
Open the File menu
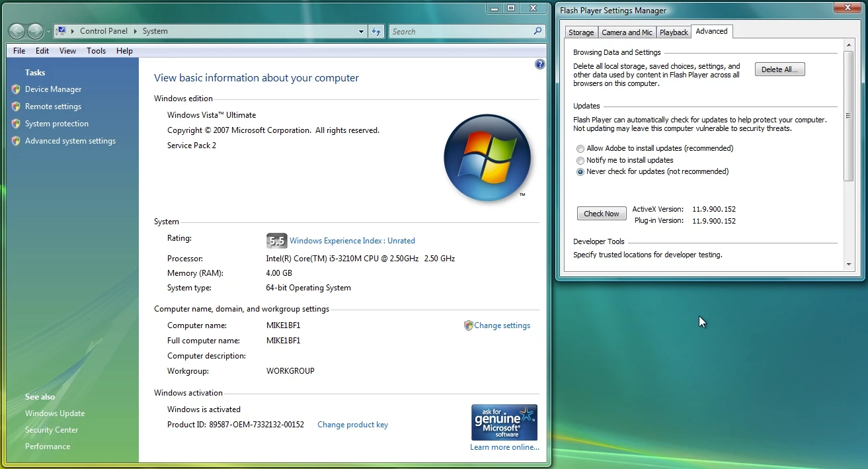19,51
